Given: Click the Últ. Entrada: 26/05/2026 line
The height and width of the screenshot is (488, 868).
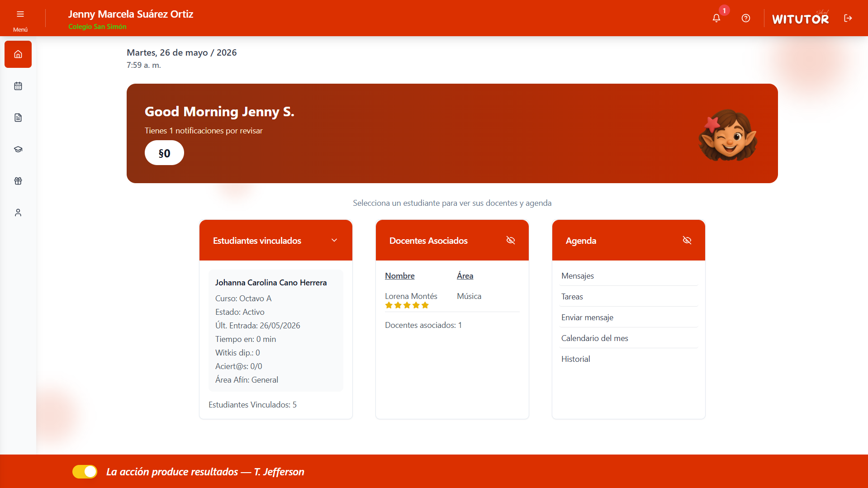Looking at the screenshot, I should (258, 326).
